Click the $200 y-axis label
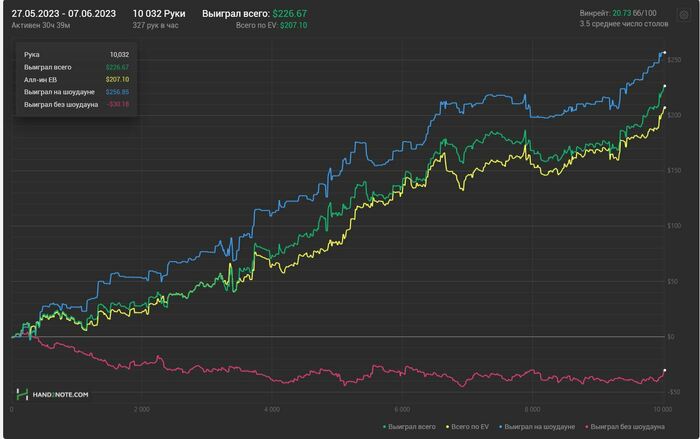 point(674,115)
